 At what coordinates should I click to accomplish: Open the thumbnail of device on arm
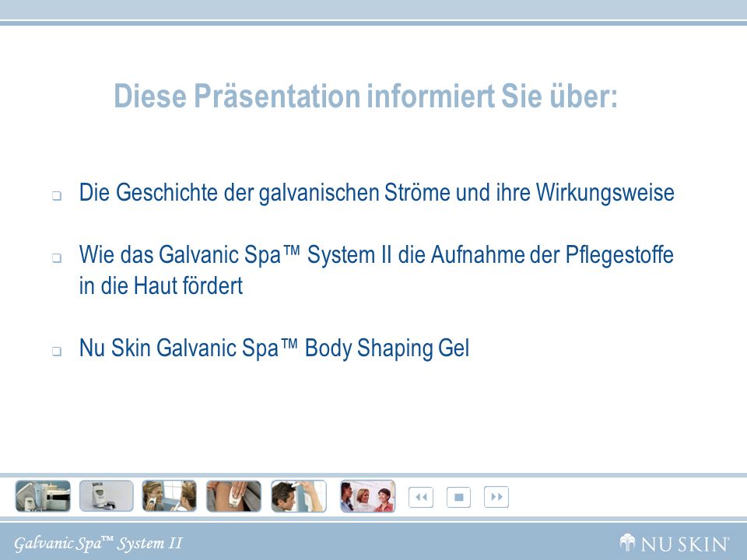click(x=233, y=496)
